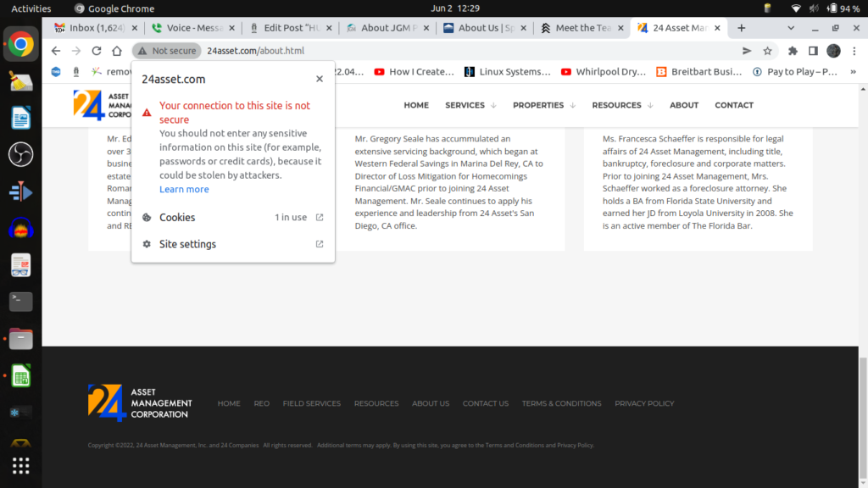Open the Chrome profile avatar
Image resolution: width=868 pixels, height=488 pixels.
[834, 51]
